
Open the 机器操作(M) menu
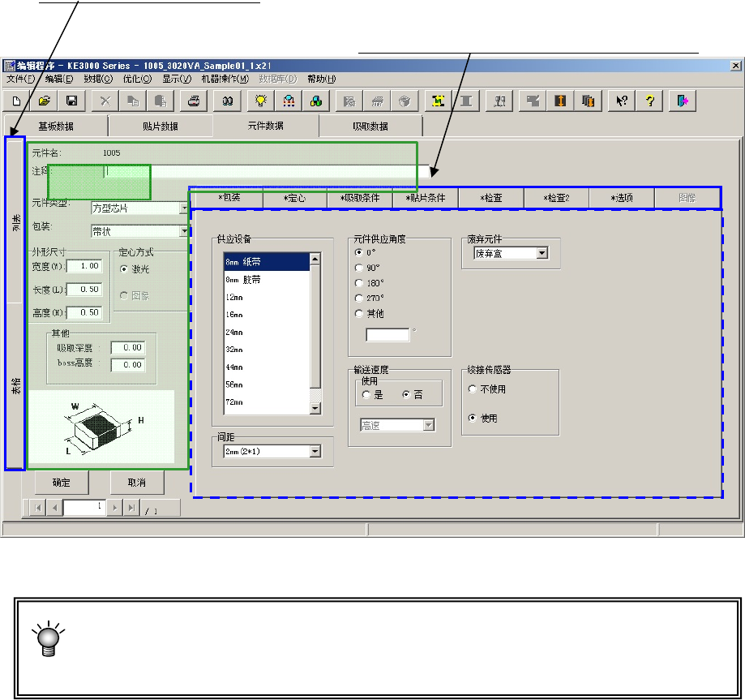pyautogui.click(x=225, y=79)
